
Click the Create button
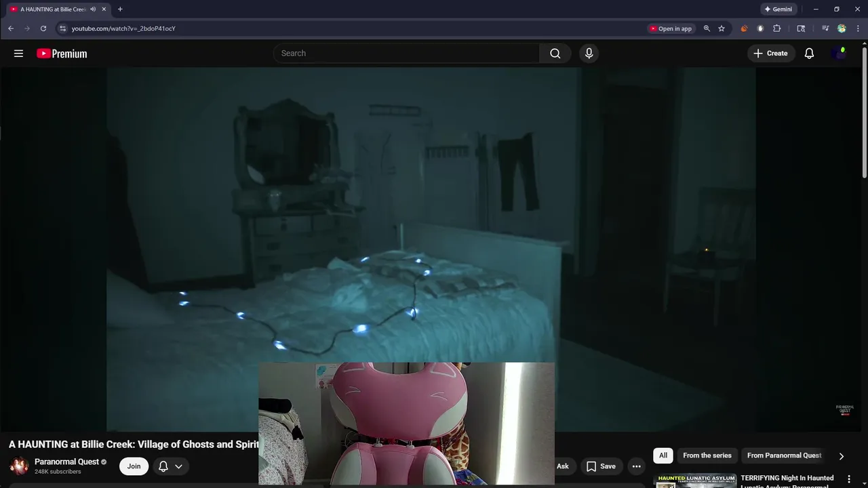point(770,54)
